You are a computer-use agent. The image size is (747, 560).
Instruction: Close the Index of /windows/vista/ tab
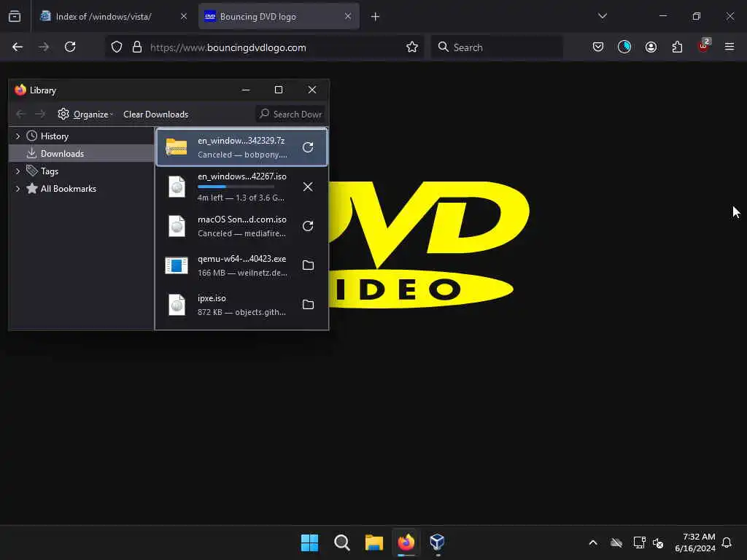click(x=183, y=17)
